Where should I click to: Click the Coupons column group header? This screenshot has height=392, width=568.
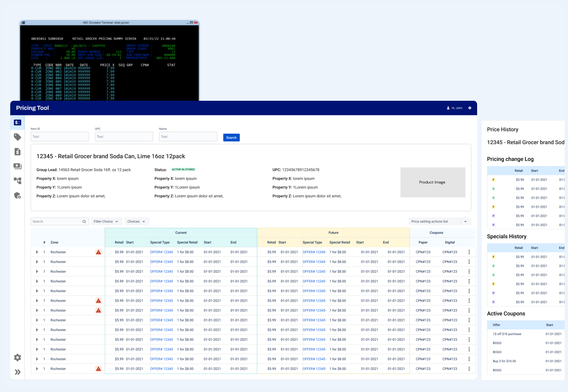tap(436, 232)
